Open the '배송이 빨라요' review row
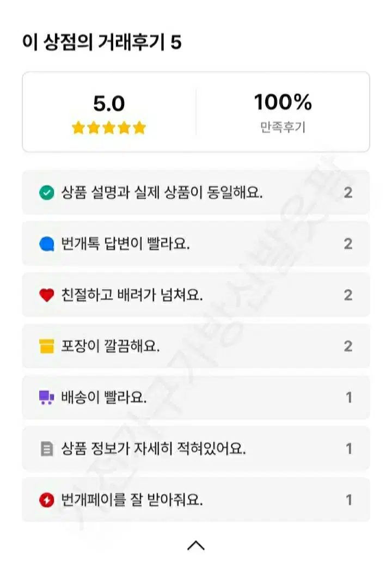 [196, 398]
